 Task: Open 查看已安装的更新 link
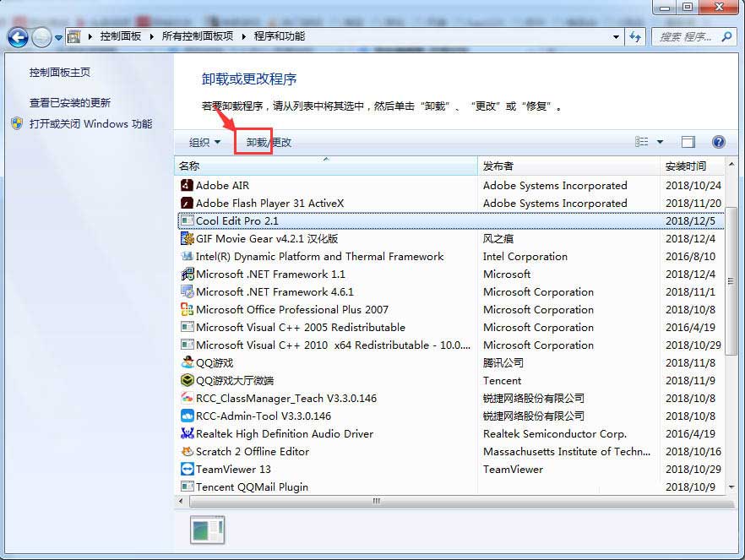(x=70, y=102)
